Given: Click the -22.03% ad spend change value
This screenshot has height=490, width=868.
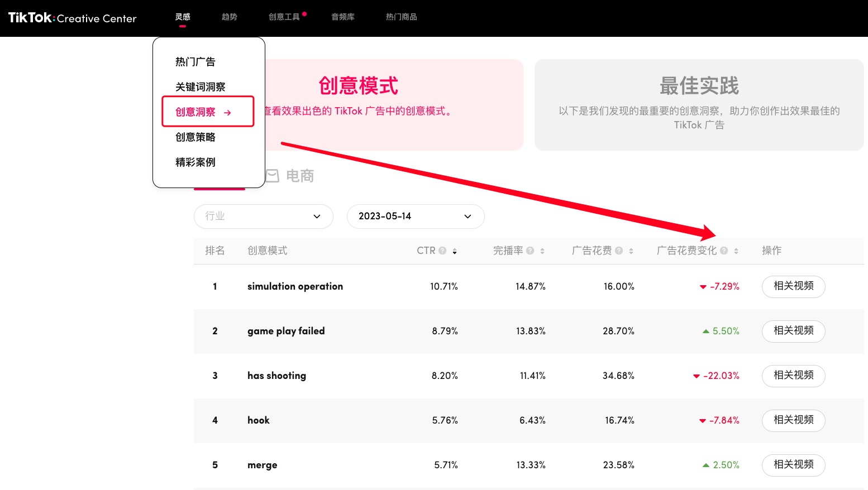Looking at the screenshot, I should pos(721,376).
